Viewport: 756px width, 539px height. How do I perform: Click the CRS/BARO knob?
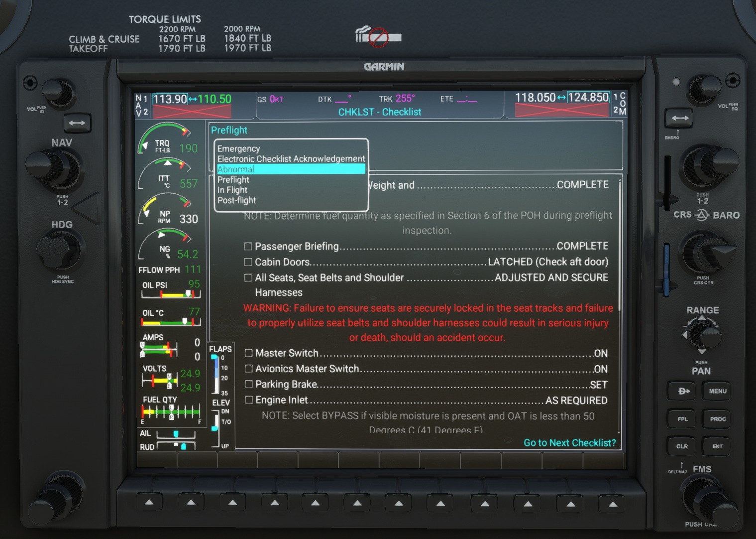tap(706, 251)
